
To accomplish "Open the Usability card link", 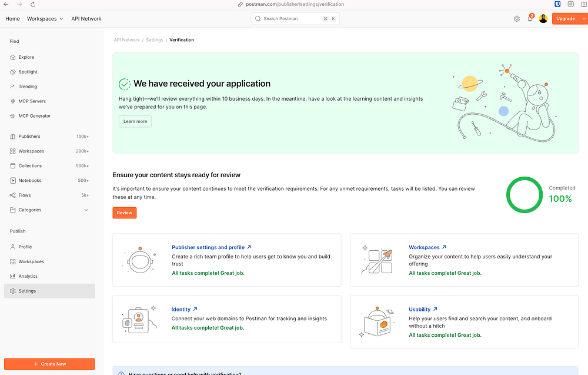I will coord(423,310).
